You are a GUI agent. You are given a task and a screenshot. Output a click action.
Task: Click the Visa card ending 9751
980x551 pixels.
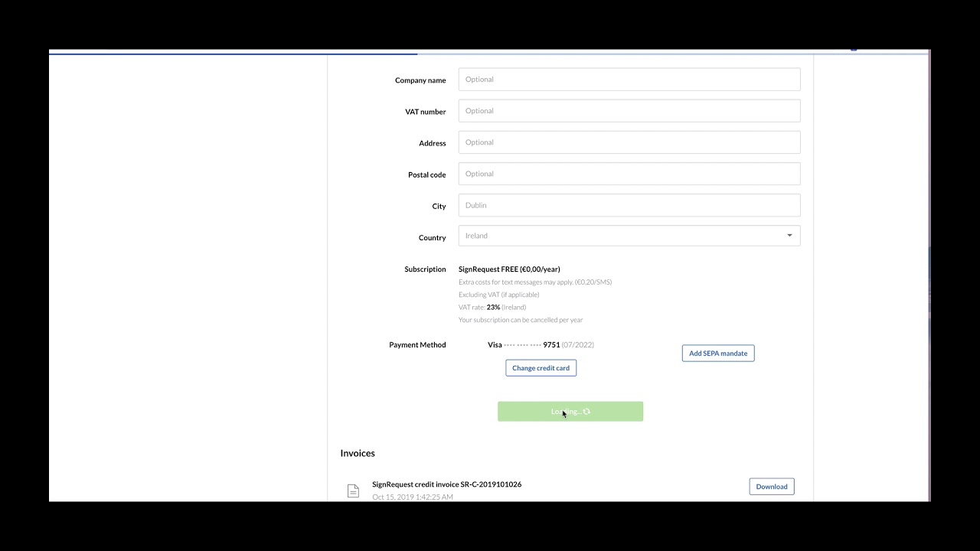click(x=540, y=345)
